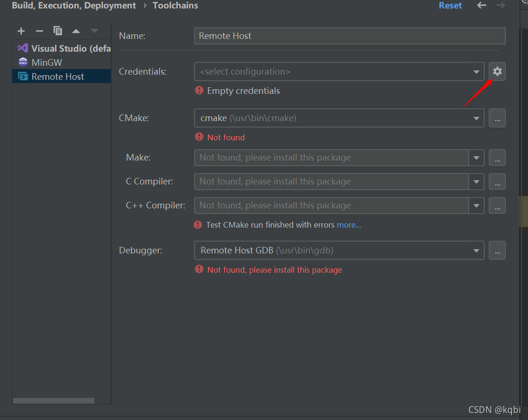Navigate back with left arrow

[x=481, y=5]
